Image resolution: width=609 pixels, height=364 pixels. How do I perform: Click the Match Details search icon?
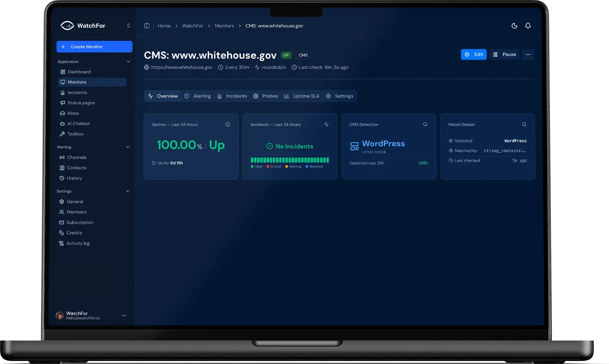pos(524,125)
